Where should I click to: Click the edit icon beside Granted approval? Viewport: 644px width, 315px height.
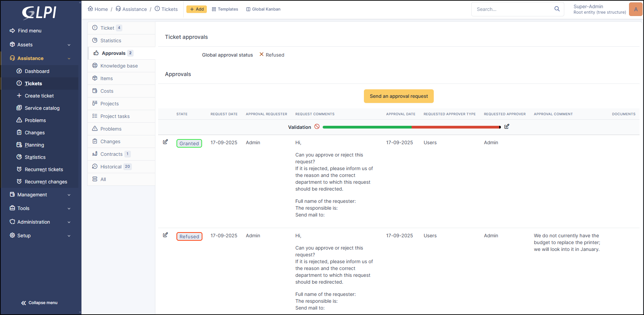coord(165,142)
